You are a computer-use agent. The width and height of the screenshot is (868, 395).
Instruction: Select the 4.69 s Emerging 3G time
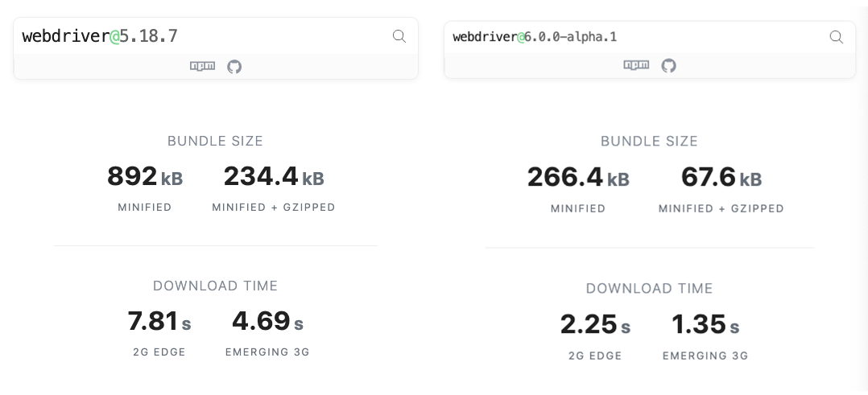point(267,322)
